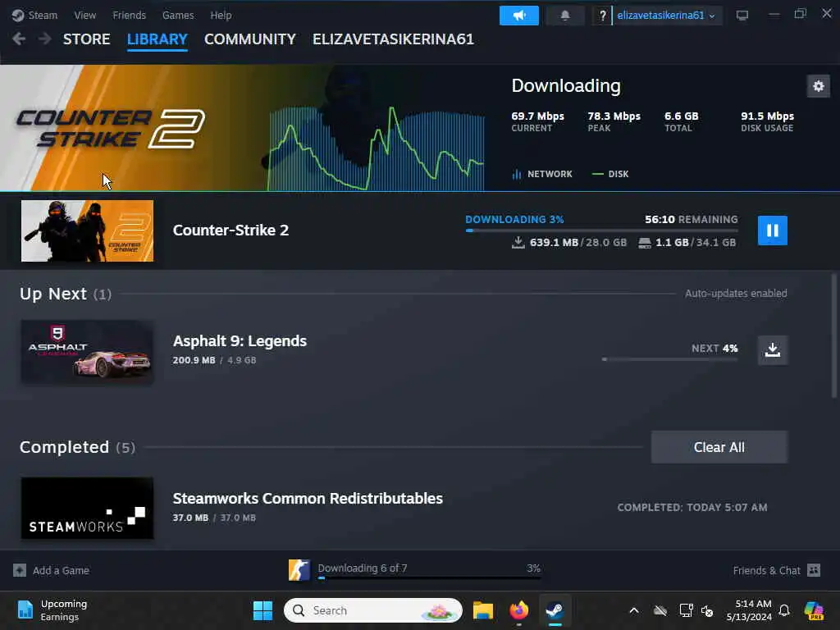Open Windows Start button
The height and width of the screenshot is (630, 840).
pos(262,610)
